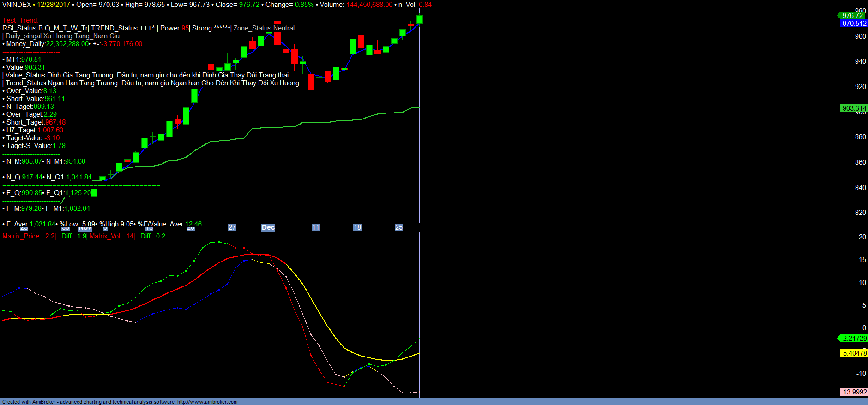The image size is (868, 405).
Task: Click the 12/28/2017 date in chart header
Action: [x=54, y=5]
